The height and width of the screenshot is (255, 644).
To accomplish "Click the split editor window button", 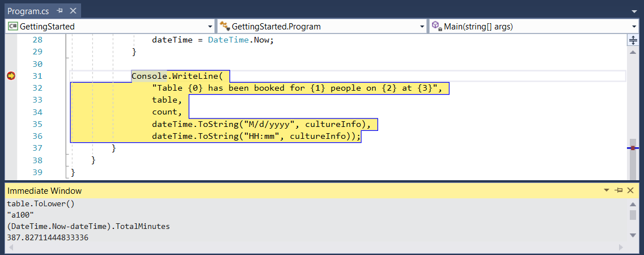I will click(633, 40).
